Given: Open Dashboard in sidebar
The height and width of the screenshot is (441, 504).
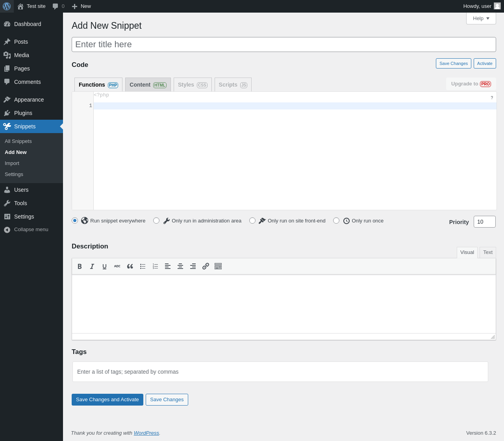Looking at the screenshot, I should click(x=31, y=24).
